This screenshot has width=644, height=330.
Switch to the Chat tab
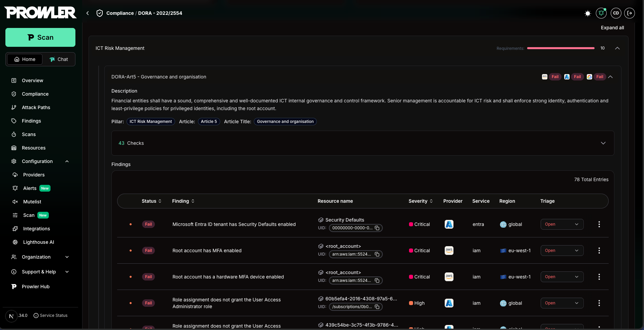pos(59,59)
